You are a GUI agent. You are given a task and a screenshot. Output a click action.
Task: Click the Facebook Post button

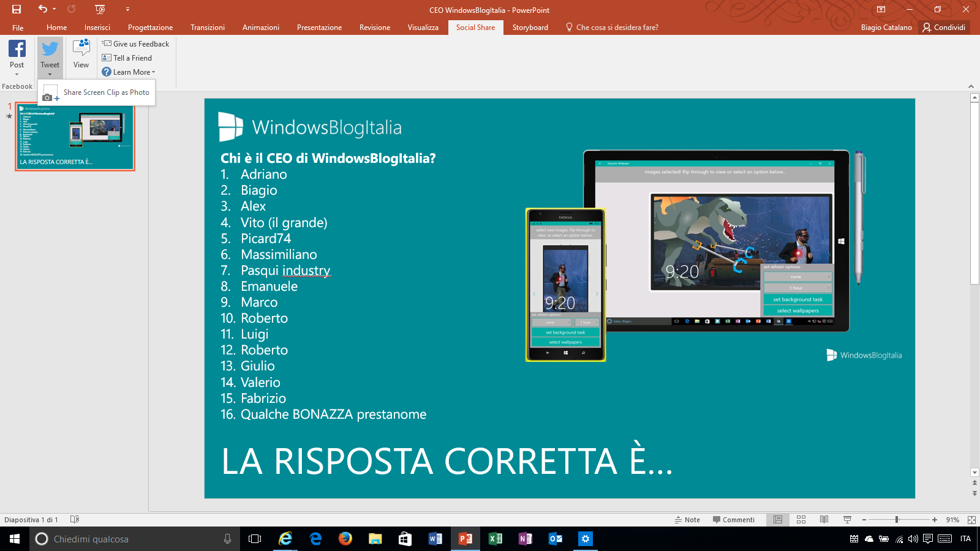point(17,57)
